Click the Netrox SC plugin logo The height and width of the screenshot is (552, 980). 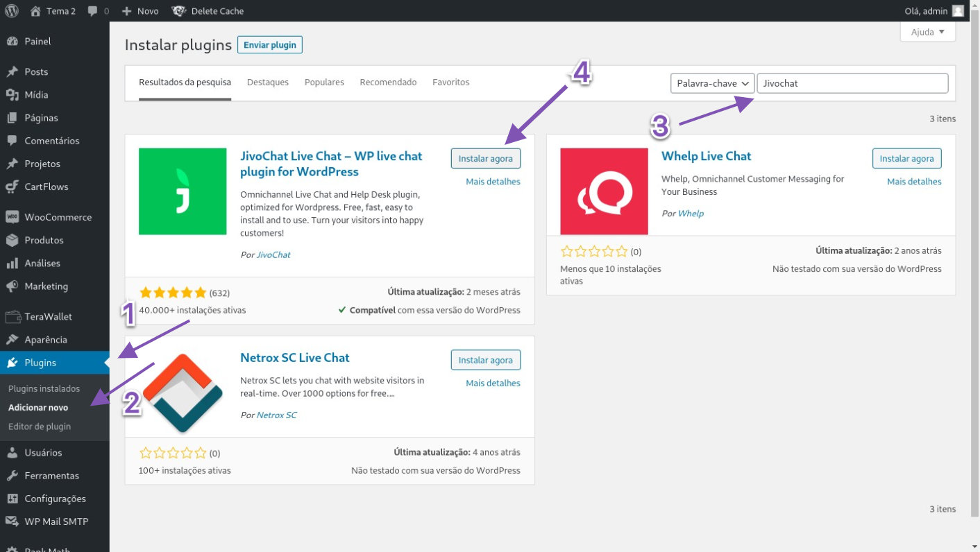(183, 393)
